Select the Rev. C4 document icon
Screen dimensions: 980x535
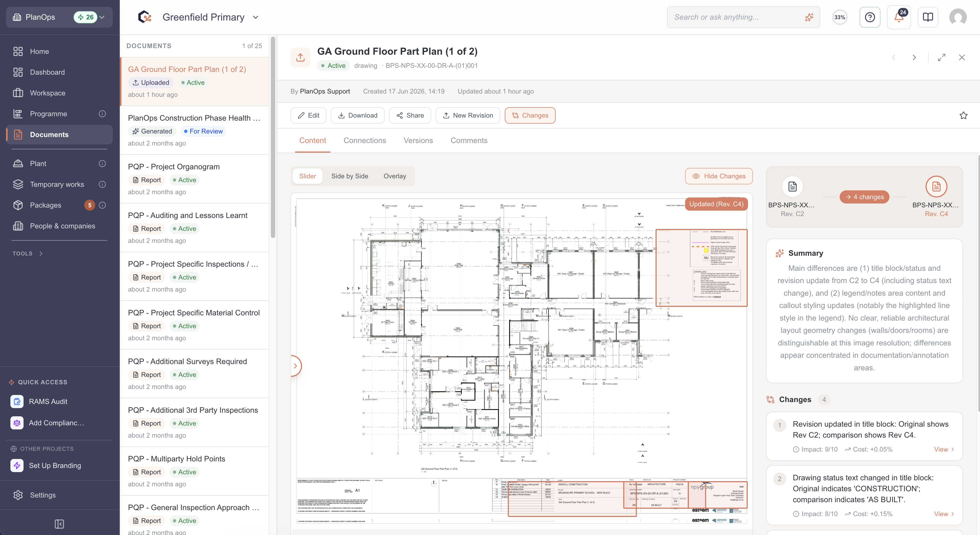[x=936, y=186]
